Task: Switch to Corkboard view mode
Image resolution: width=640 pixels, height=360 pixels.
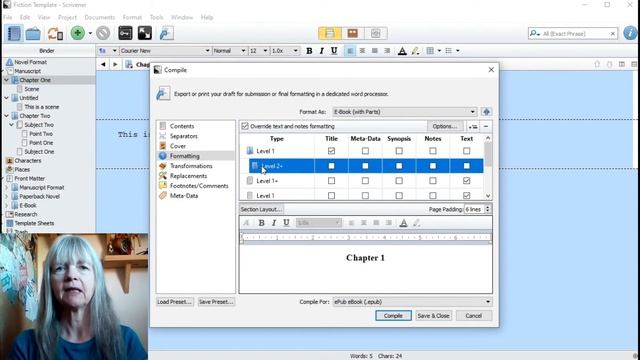Action: pos(353,33)
